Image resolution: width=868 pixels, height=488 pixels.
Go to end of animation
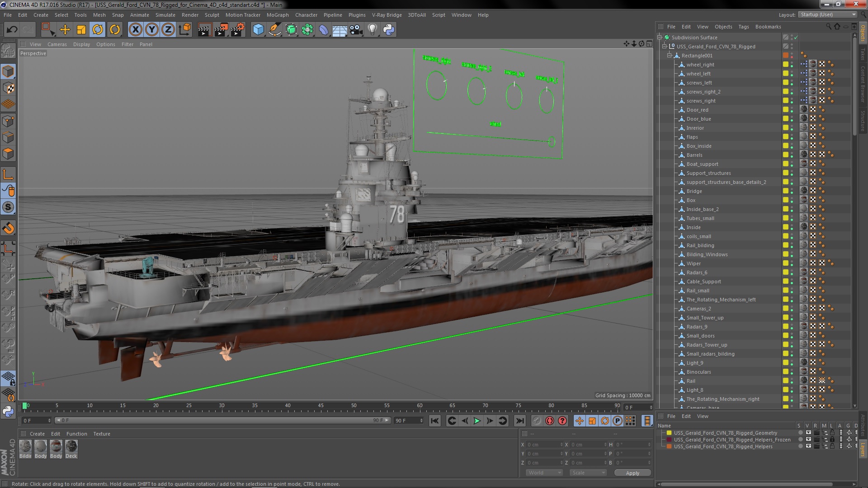click(x=520, y=421)
